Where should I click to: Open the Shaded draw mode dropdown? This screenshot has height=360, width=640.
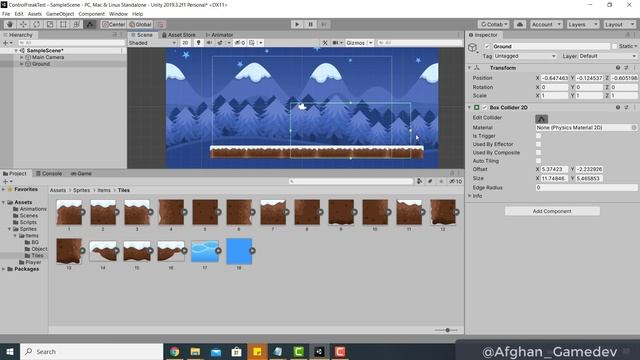click(x=153, y=43)
